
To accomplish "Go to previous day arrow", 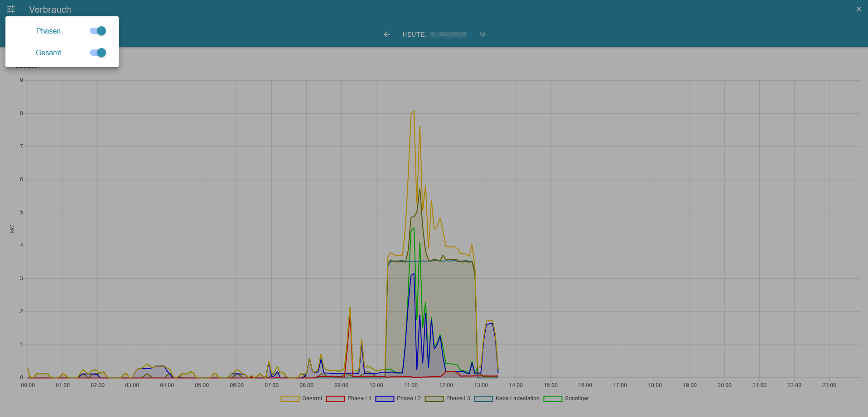I will tap(386, 34).
